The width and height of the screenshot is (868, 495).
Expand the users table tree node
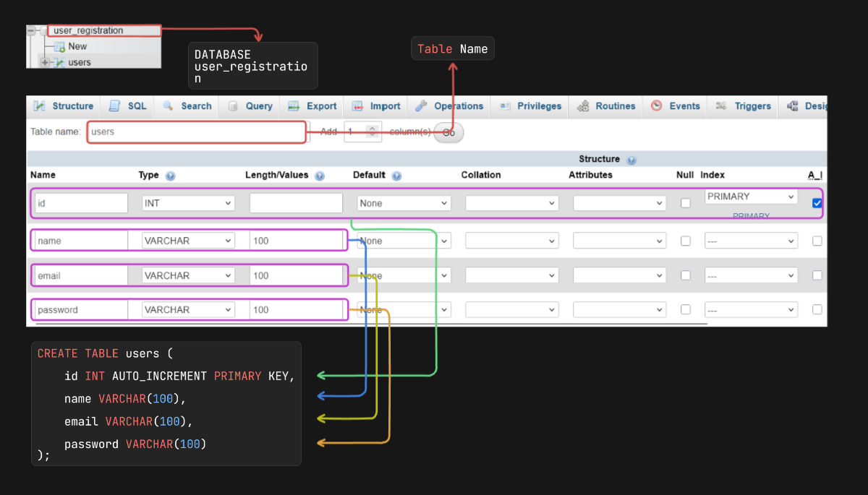pos(45,63)
